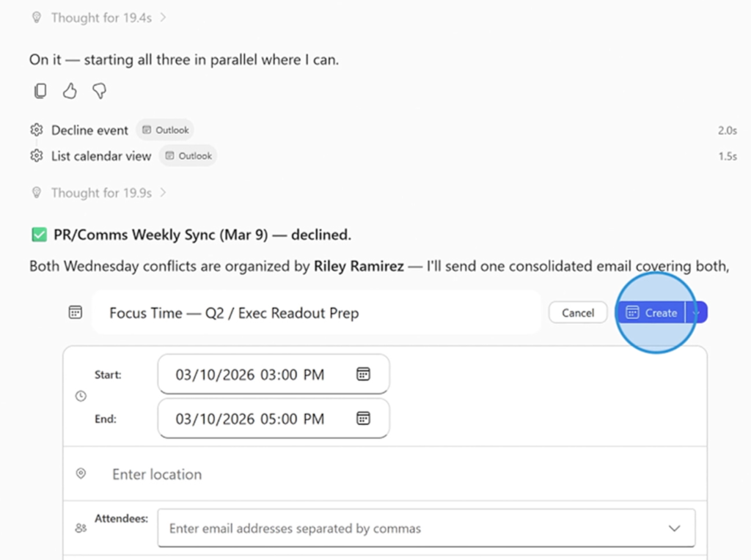Screen dimensions: 751x560
Task: Edit the Focus Time event title field
Action: pyautogui.click(x=315, y=313)
